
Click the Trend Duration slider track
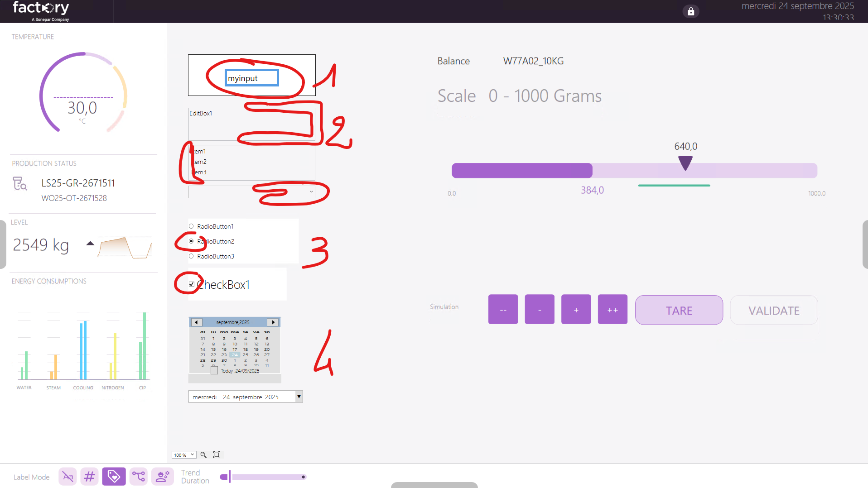click(x=267, y=477)
